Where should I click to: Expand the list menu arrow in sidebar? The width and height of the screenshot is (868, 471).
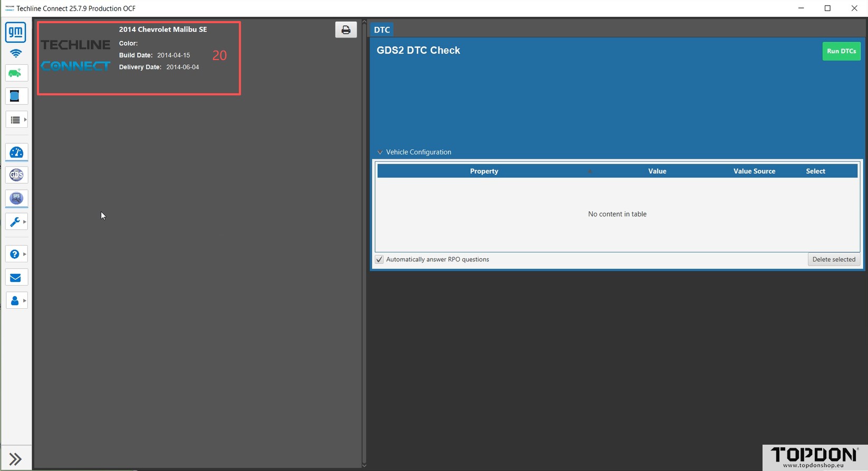(25, 120)
